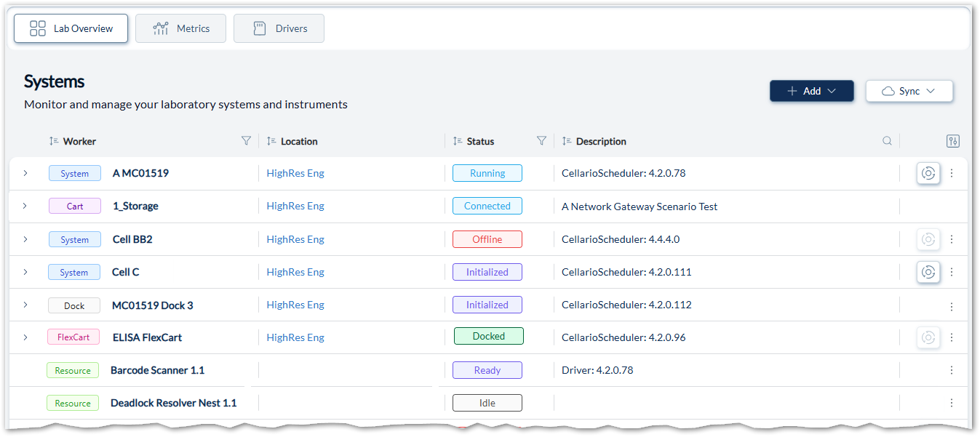Click the sort icon on the Location column

[269, 140]
